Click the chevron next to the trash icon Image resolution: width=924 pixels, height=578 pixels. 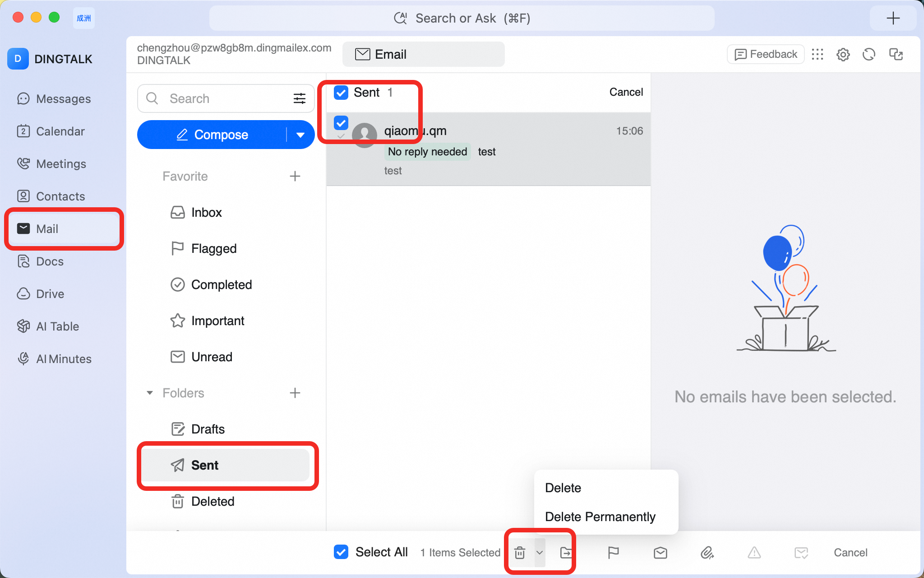(540, 553)
